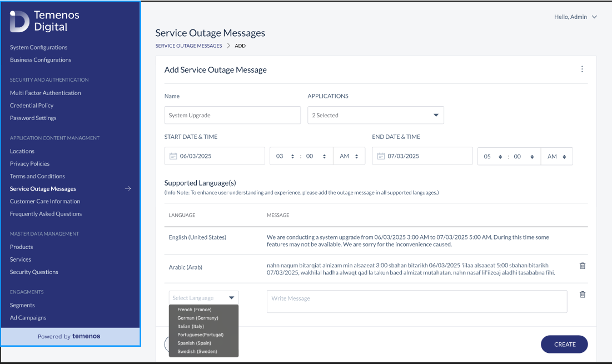Open Security Questions in sidebar
Viewport: 612px width, 364px height.
34,272
